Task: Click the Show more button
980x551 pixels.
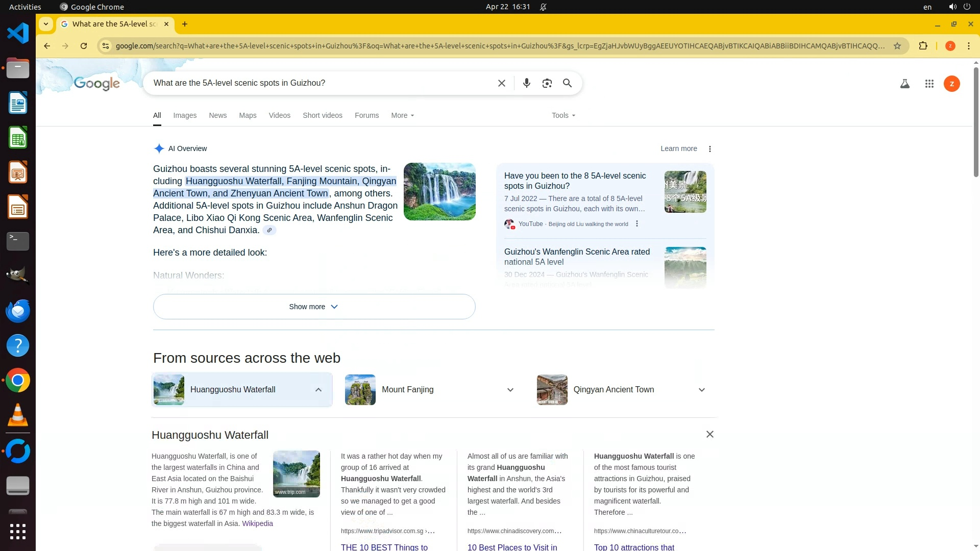Action: pyautogui.click(x=314, y=307)
